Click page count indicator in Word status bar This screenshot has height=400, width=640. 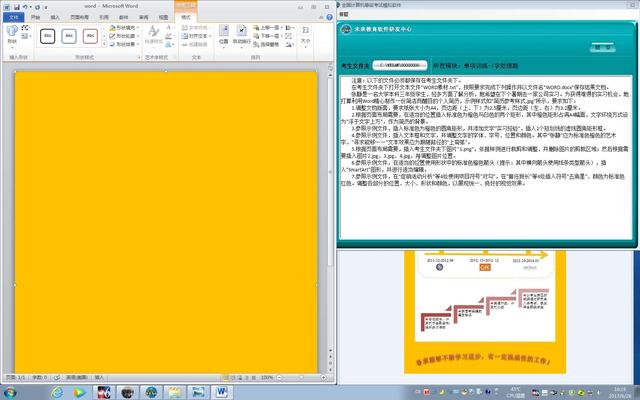tap(16, 378)
